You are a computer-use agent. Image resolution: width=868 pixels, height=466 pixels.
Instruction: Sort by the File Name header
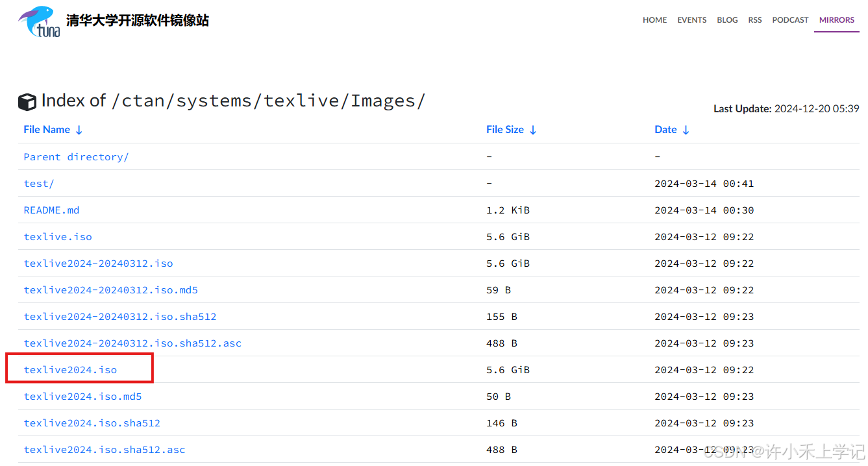point(47,130)
